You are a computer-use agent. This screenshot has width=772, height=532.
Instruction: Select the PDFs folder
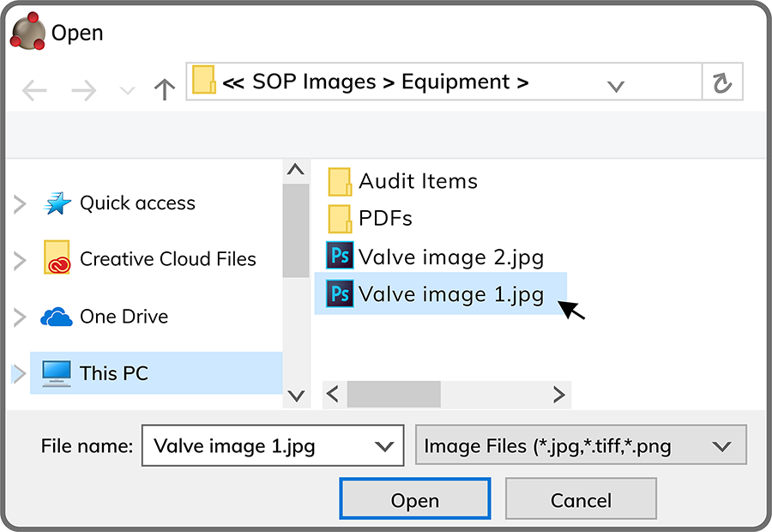[x=370, y=218]
